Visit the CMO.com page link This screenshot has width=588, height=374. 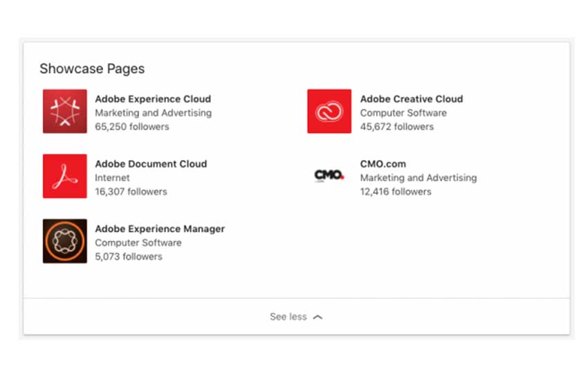(x=383, y=164)
